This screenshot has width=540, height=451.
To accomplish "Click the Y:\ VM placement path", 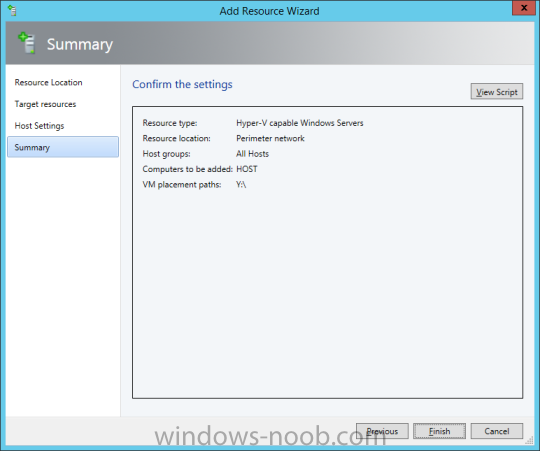I will 241,185.
